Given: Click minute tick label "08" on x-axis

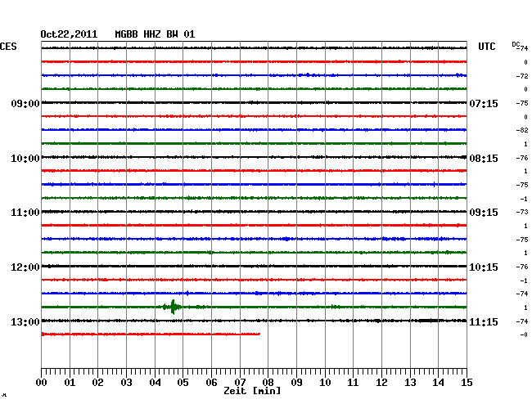Looking at the screenshot, I should pos(268,383).
